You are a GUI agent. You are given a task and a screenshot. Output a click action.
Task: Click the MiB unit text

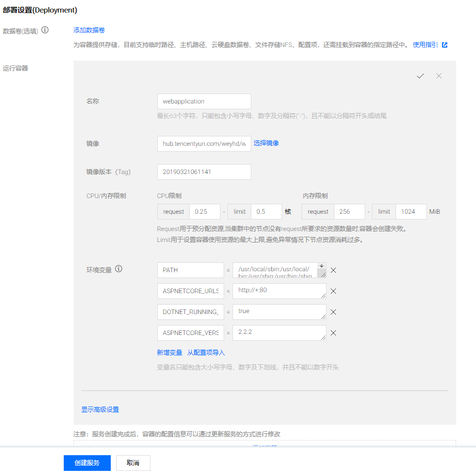434,212
